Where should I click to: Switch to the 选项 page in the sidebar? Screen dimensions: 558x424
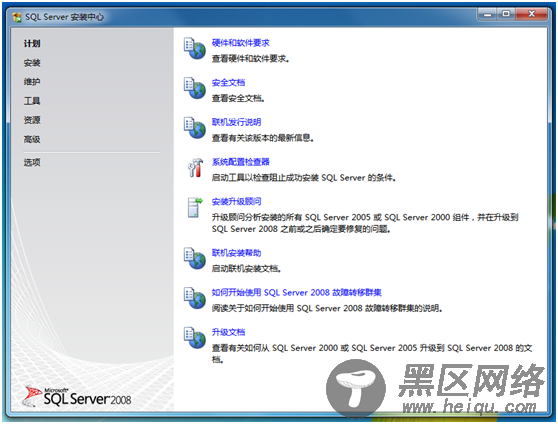click(x=32, y=162)
